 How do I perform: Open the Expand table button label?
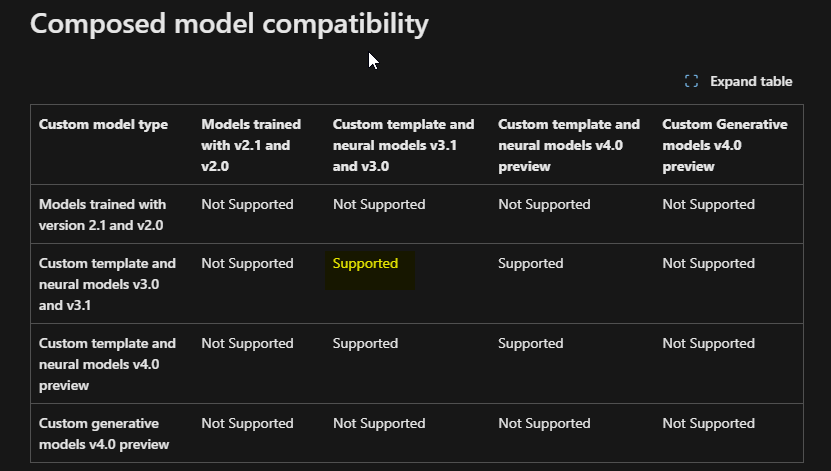click(751, 81)
